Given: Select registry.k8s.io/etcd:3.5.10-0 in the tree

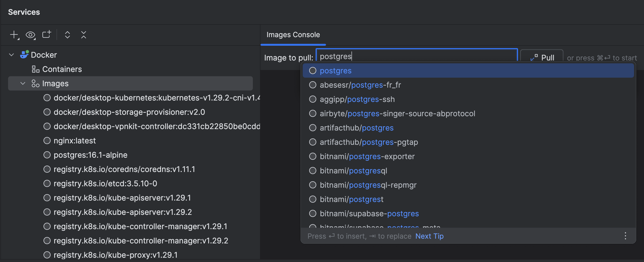Looking at the screenshot, I should pos(105,183).
